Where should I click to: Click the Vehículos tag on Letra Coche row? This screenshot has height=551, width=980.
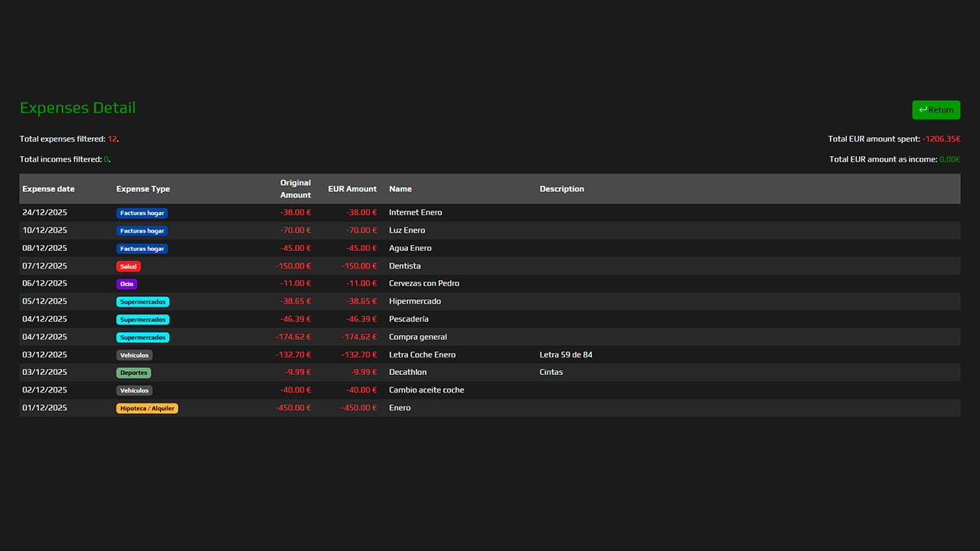(134, 355)
